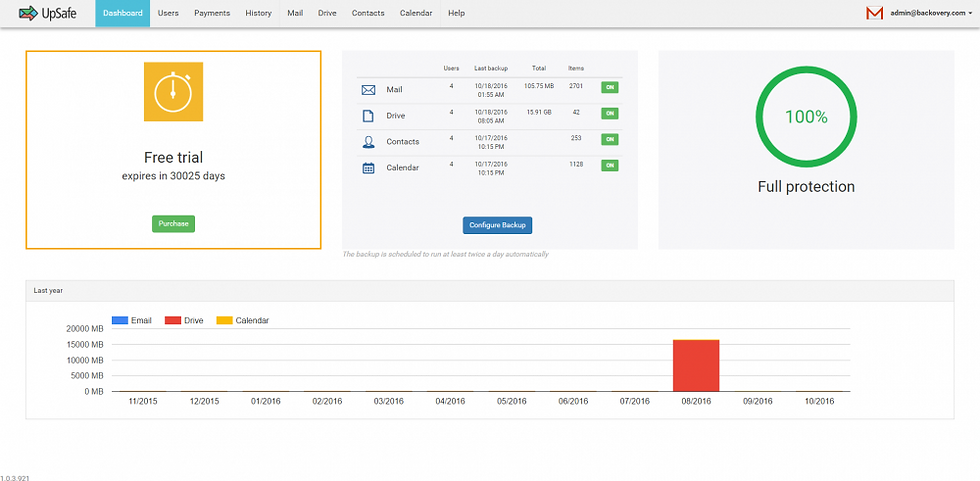The image size is (980, 481).
Task: Click the version number 1.0.3.921
Action: click(15, 478)
